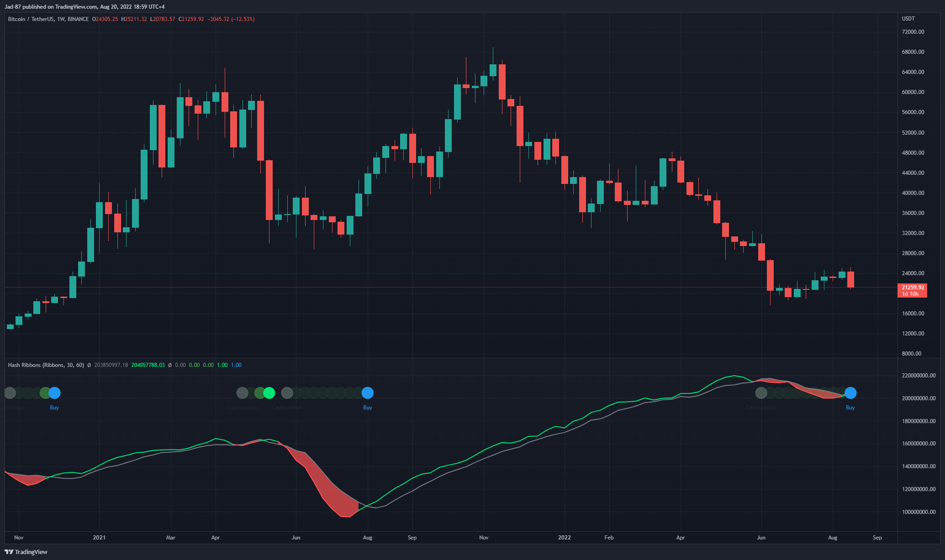Viewport: 945px width, 560px height.
Task: Click the publisher line starting with Jad-87
Action: [x=84, y=7]
